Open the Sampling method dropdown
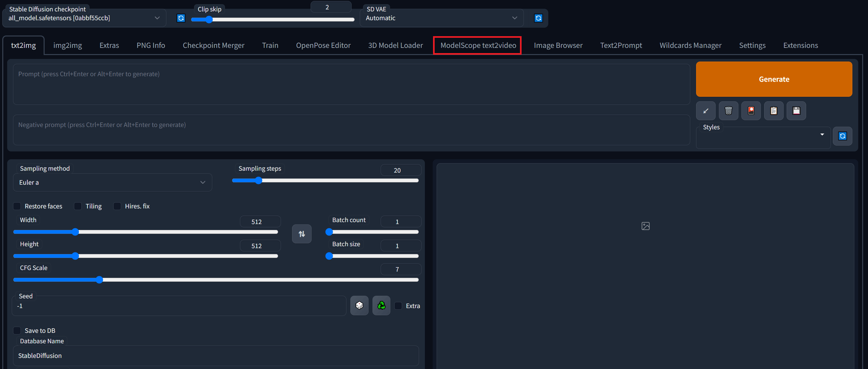 point(112,182)
